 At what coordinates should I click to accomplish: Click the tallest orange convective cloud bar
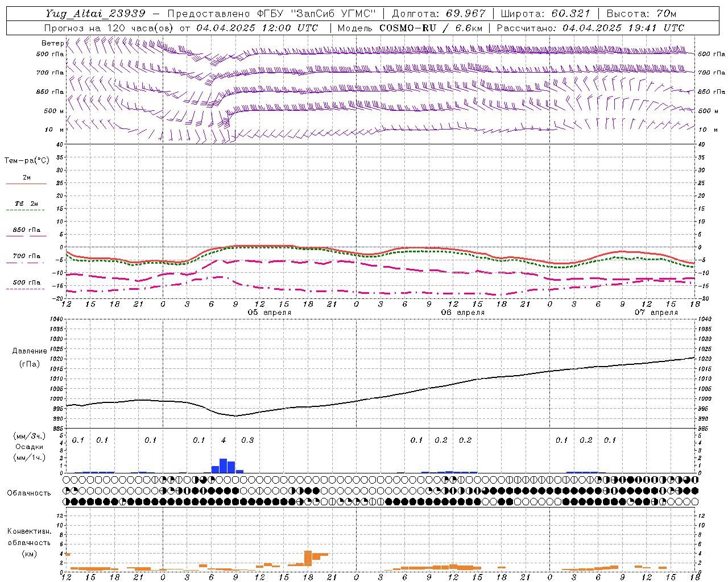tap(308, 558)
